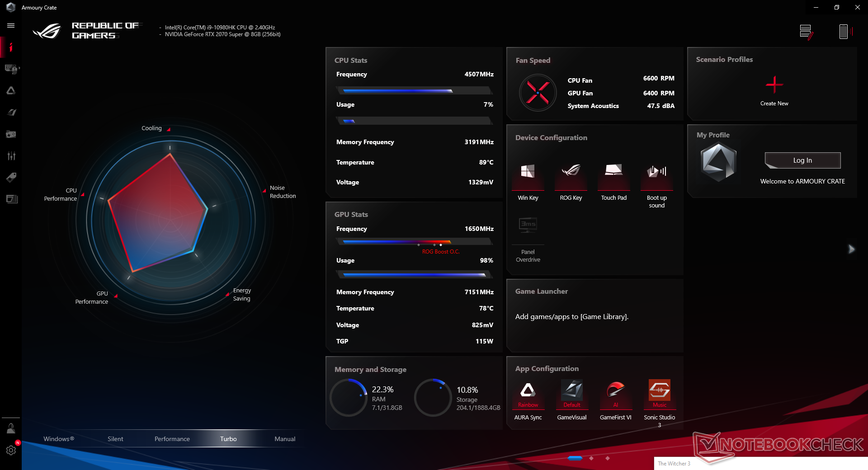
Task: Open the hamburger navigation menu
Action: [x=11, y=26]
